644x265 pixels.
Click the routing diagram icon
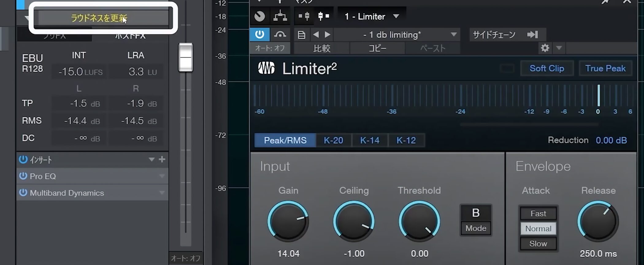(x=280, y=16)
